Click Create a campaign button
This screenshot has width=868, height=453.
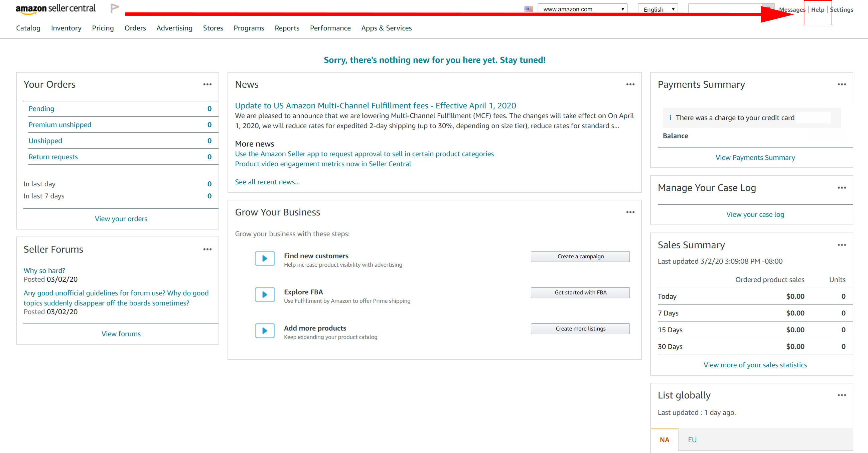[580, 256]
